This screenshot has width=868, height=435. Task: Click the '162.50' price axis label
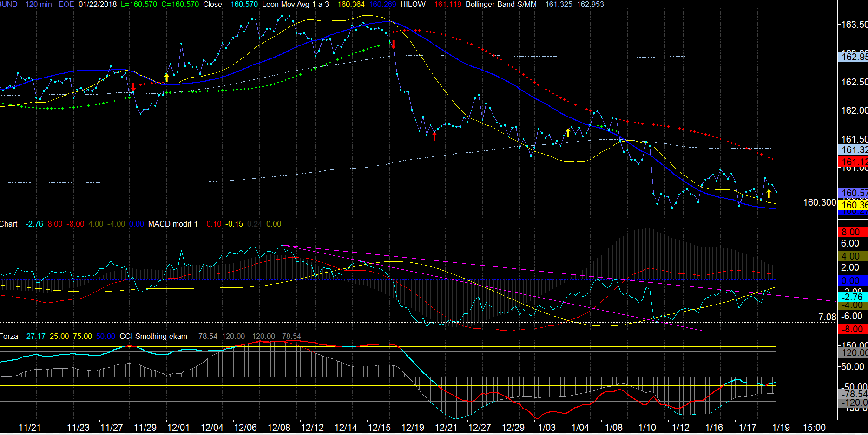click(855, 82)
